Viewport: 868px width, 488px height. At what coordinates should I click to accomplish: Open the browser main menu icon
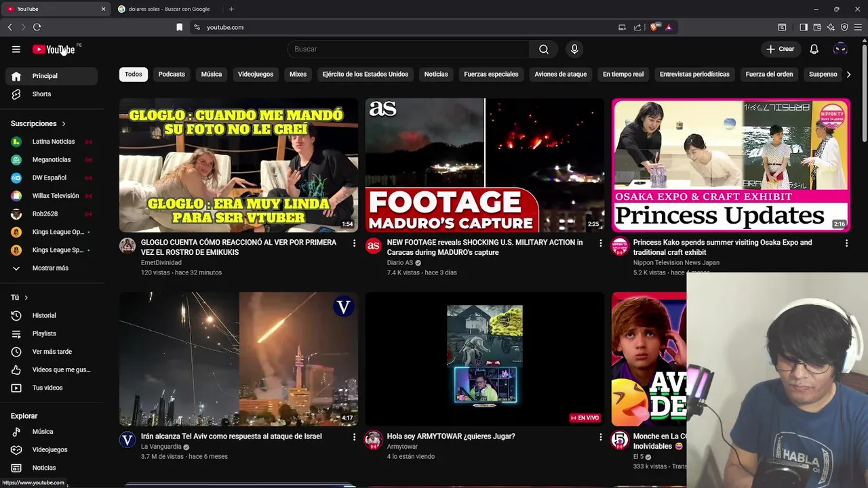coord(858,27)
